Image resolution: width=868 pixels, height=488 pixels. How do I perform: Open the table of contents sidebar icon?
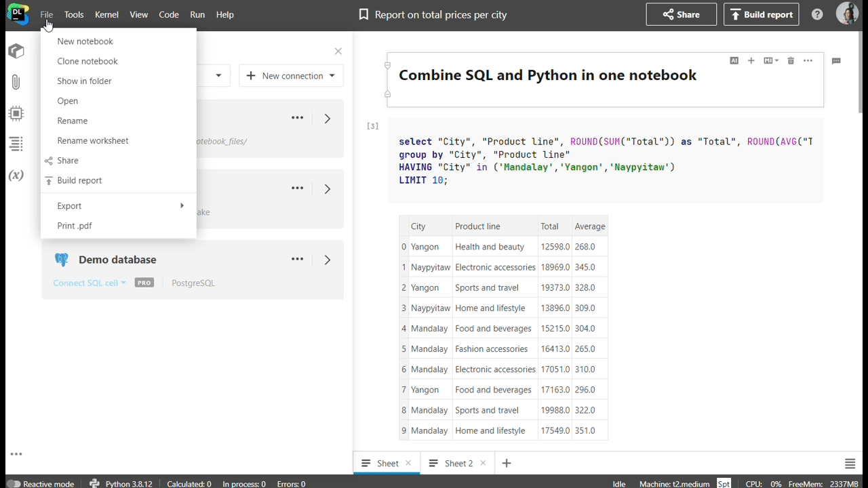tap(16, 144)
